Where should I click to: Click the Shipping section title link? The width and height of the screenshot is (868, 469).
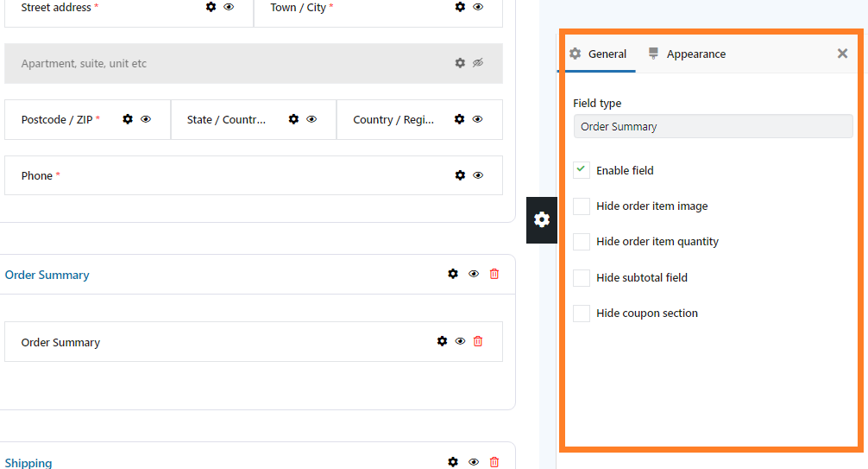(28, 463)
